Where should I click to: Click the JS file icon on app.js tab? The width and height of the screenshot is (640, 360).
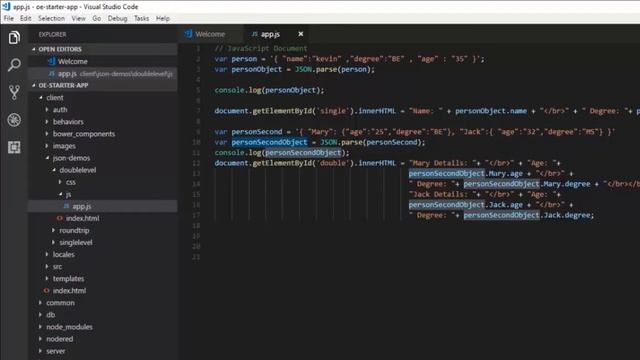255,34
